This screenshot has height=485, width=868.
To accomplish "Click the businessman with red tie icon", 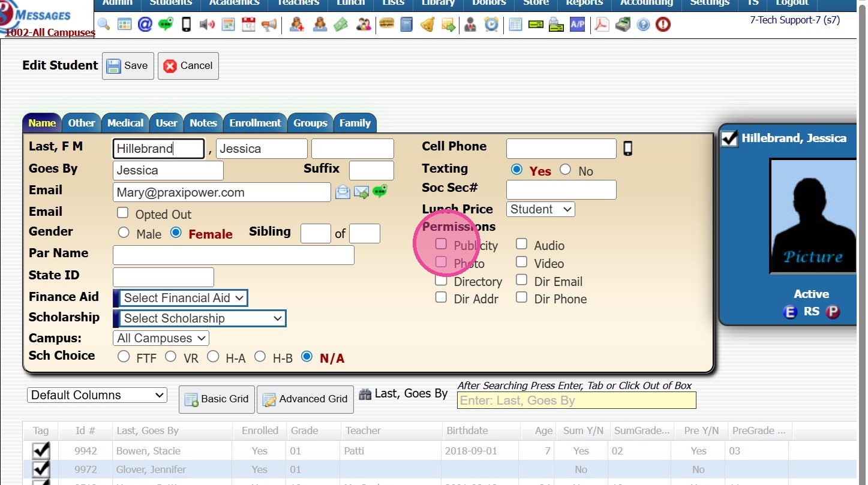I will click(x=470, y=24).
